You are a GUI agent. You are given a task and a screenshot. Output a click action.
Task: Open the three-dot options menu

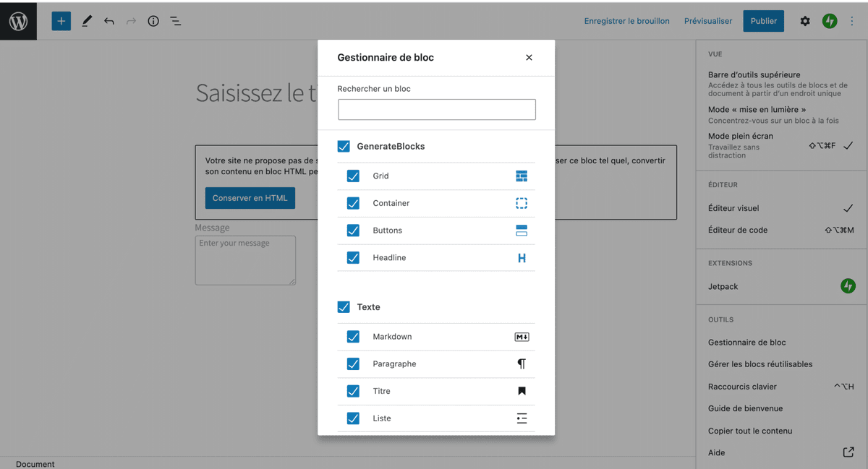(852, 21)
